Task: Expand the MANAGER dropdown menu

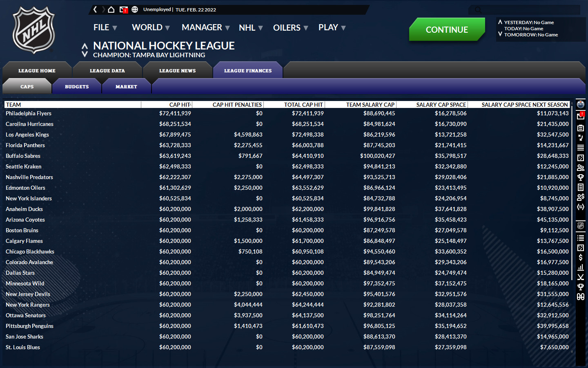Action: [205, 28]
